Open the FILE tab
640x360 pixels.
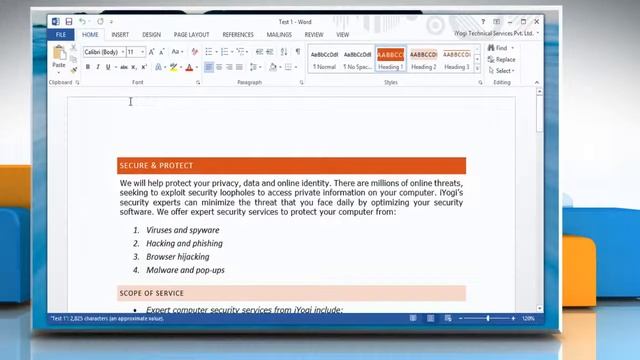click(x=61, y=35)
